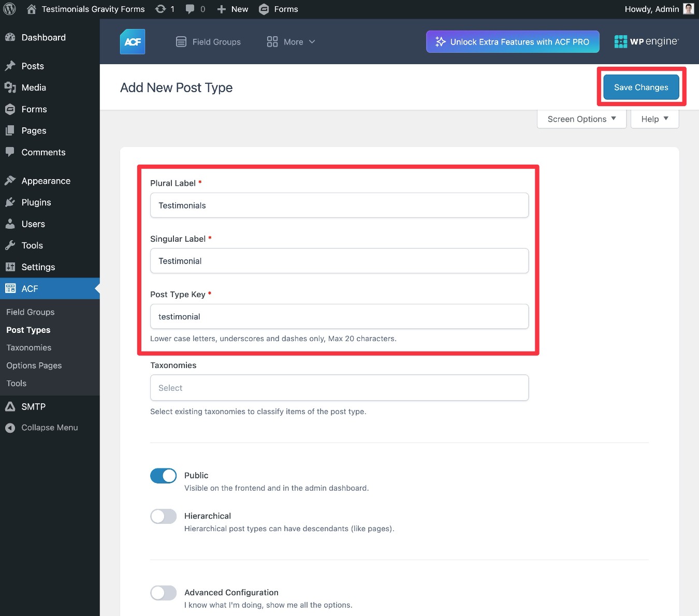Open Field Groups from the ACF top bar
The height and width of the screenshot is (616, 699).
208,41
